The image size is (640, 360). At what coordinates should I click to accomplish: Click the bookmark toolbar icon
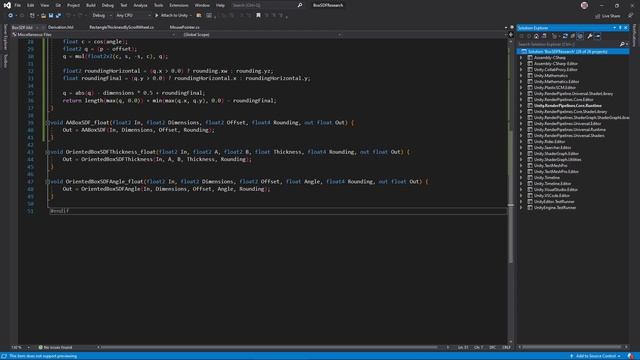(x=258, y=16)
